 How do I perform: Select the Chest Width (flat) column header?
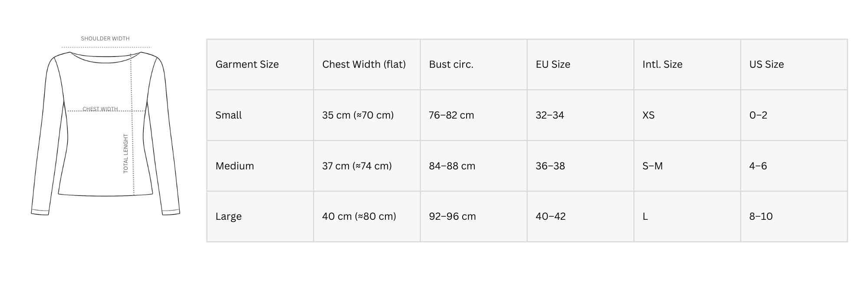[x=364, y=64]
